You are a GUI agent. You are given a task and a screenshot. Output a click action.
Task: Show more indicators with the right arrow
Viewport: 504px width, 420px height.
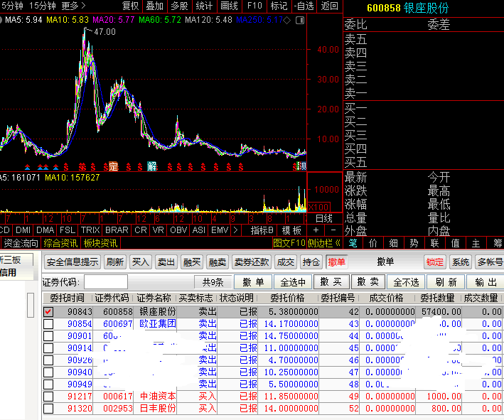[235, 230]
